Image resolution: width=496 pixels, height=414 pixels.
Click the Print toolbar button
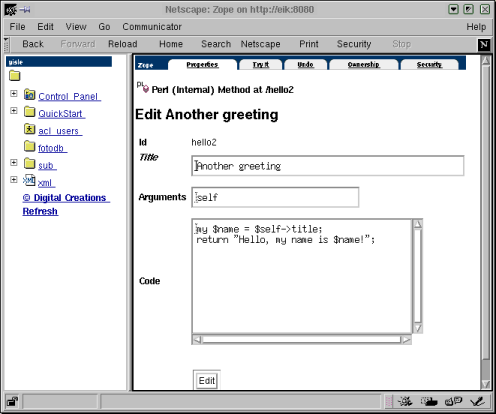pyautogui.click(x=309, y=44)
